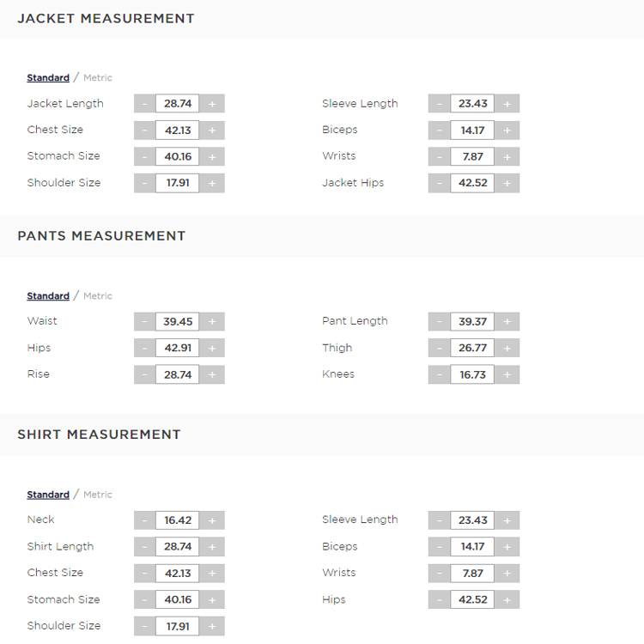Switch jacket measurements to Metric
The height and width of the screenshot is (644, 644).
pos(98,78)
